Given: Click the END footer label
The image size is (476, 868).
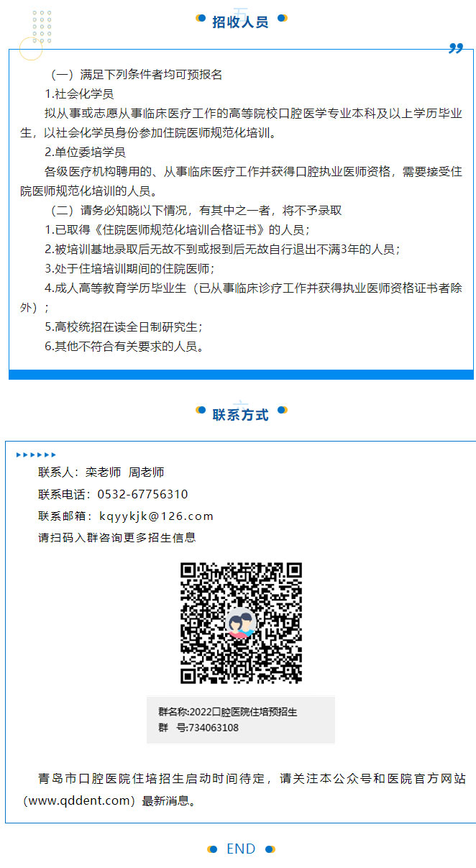Looking at the screenshot, I should pyautogui.click(x=241, y=849).
